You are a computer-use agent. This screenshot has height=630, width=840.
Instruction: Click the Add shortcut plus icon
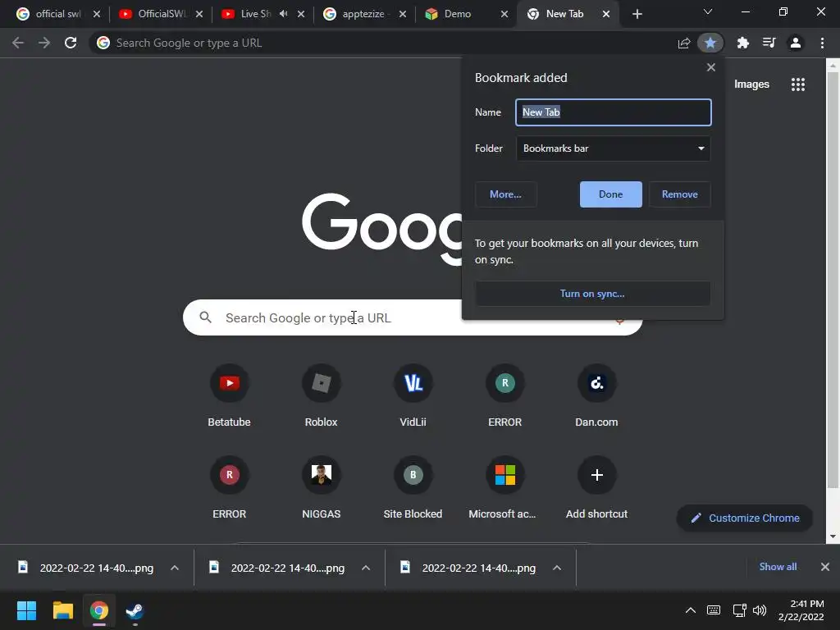click(597, 475)
